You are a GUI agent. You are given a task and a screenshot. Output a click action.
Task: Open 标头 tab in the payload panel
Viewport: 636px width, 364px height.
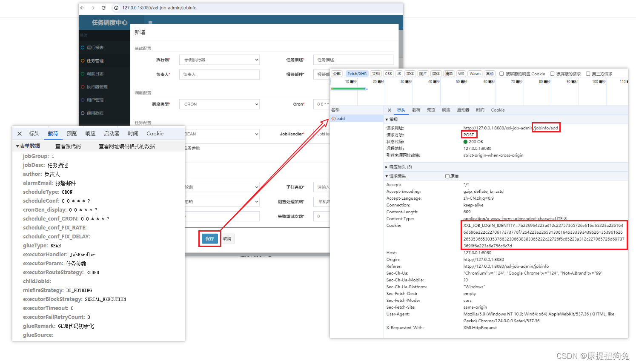(x=34, y=134)
